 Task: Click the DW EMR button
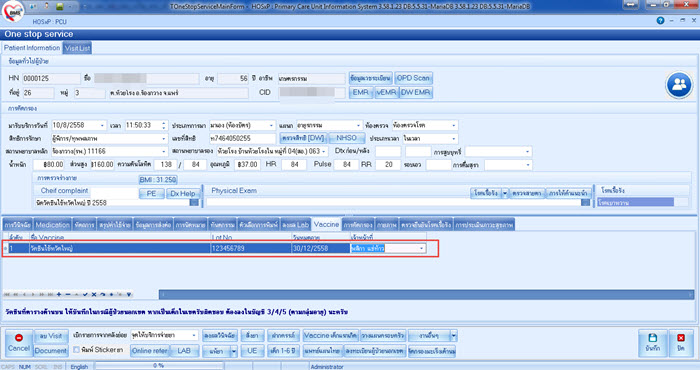[x=415, y=92]
